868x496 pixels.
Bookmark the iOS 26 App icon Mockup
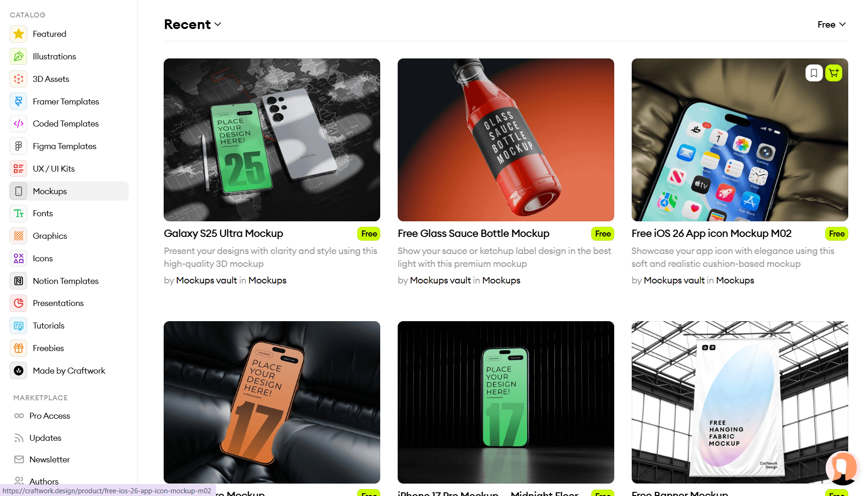814,73
